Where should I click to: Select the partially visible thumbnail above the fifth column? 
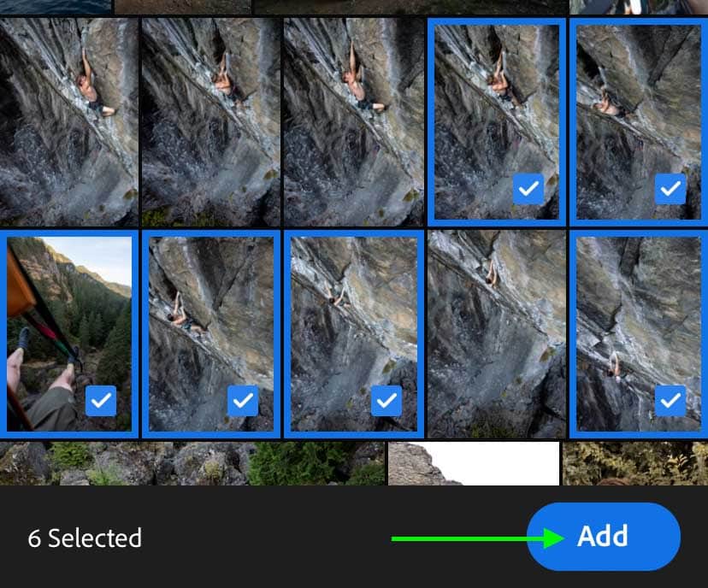(x=639, y=7)
